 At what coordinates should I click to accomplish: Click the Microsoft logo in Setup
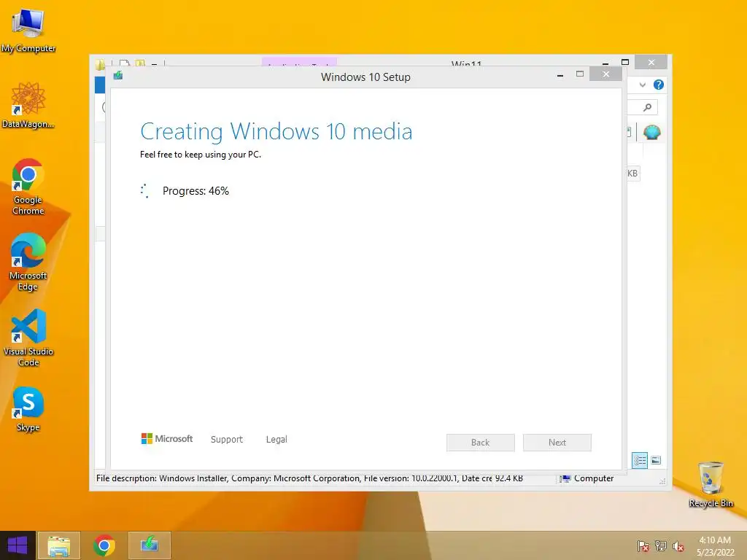click(167, 438)
